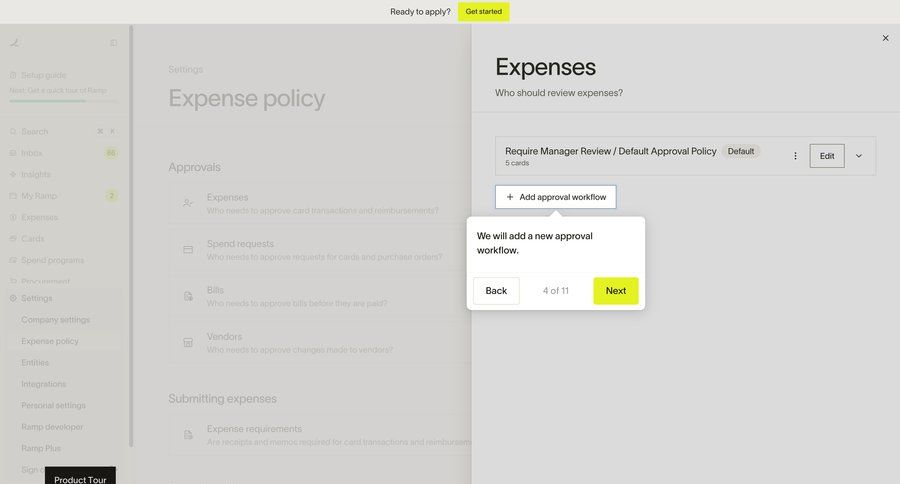Click the Search field in sidebar
The height and width of the screenshot is (484, 900).
coord(63,131)
